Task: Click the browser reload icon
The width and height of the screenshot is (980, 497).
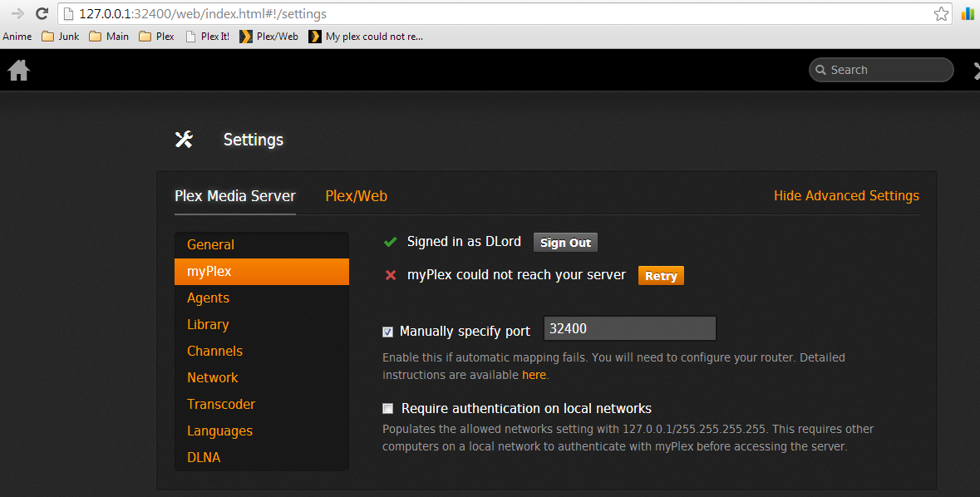Action: click(x=42, y=13)
